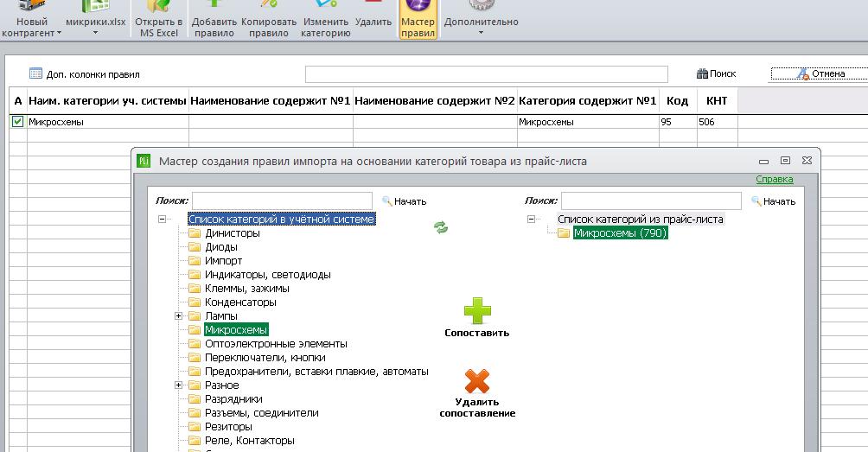Select Разъемы, соединители category
This screenshot has height=452, width=868.
[261, 413]
